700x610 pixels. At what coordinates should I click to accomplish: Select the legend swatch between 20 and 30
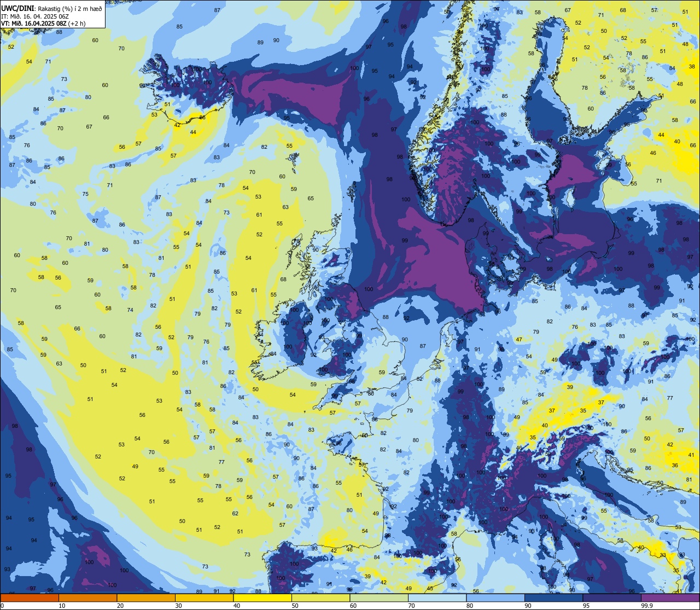pyautogui.click(x=146, y=597)
